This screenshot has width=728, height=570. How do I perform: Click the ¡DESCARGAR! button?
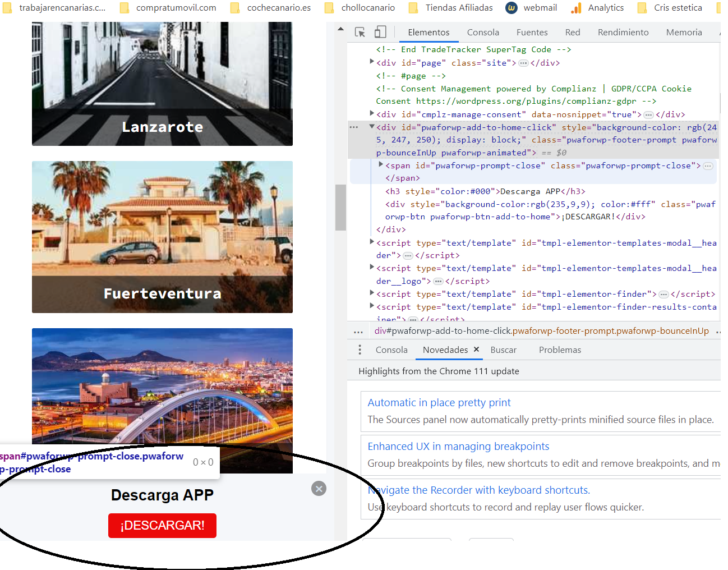(162, 526)
